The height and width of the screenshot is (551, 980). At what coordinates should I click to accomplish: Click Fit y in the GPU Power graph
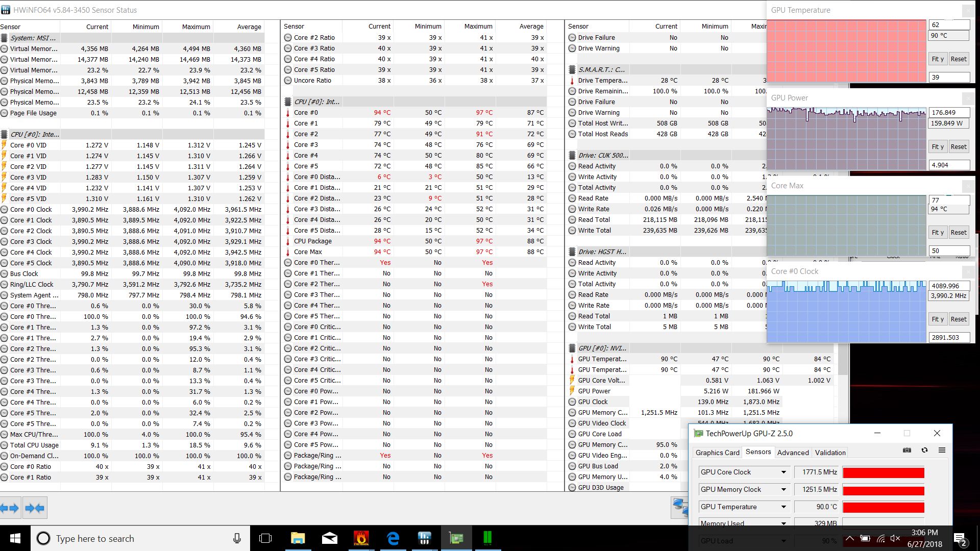pos(938,147)
